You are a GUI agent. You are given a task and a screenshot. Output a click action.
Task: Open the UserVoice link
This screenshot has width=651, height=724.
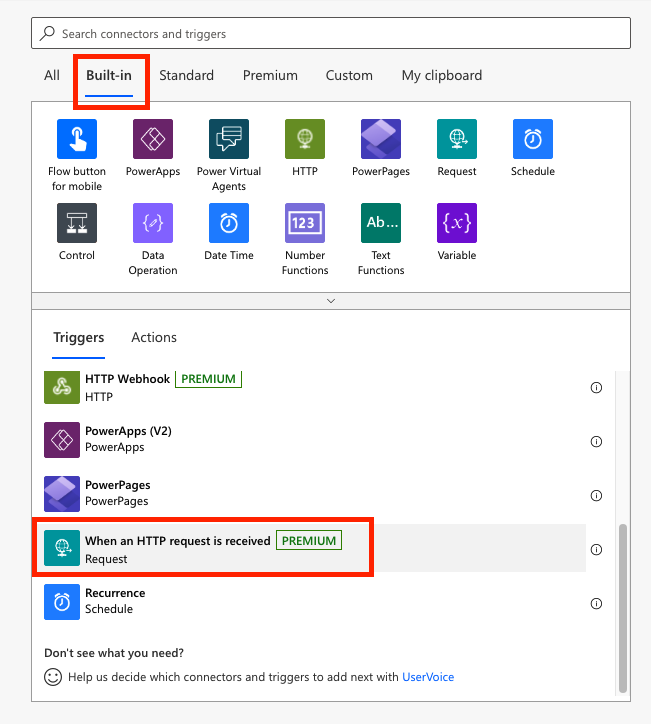pos(428,677)
